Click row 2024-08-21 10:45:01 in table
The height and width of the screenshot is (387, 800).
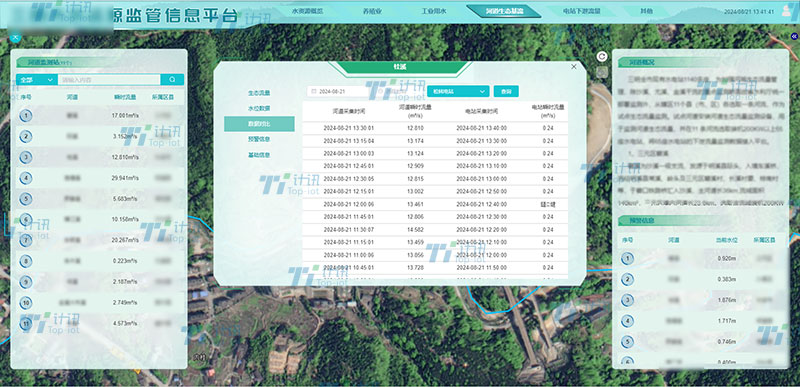435,268
